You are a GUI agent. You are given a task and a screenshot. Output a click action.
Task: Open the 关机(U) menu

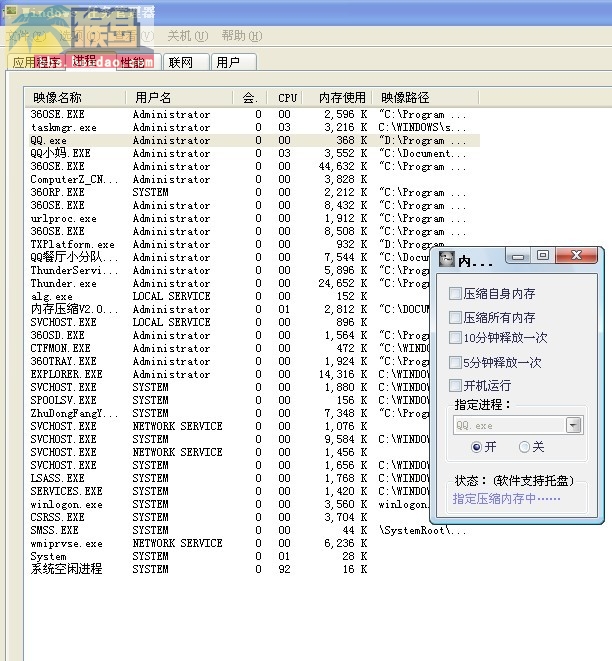coord(188,36)
